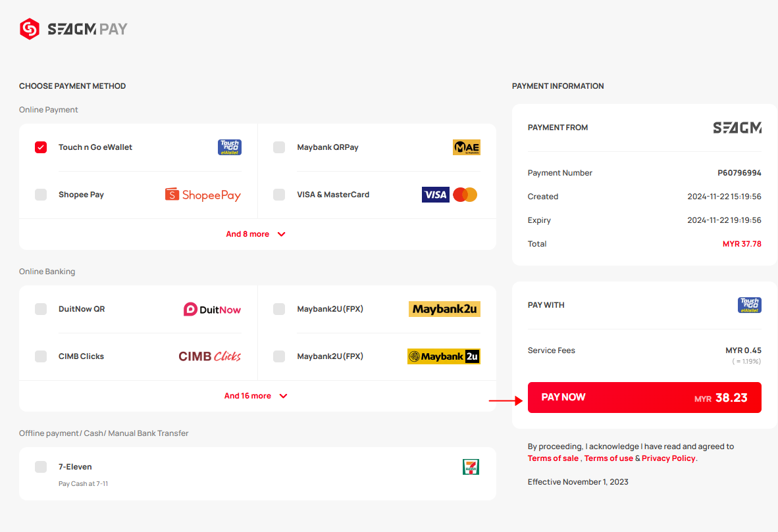
Task: Click the Touch n Go eWallet logo
Action: pyautogui.click(x=229, y=147)
